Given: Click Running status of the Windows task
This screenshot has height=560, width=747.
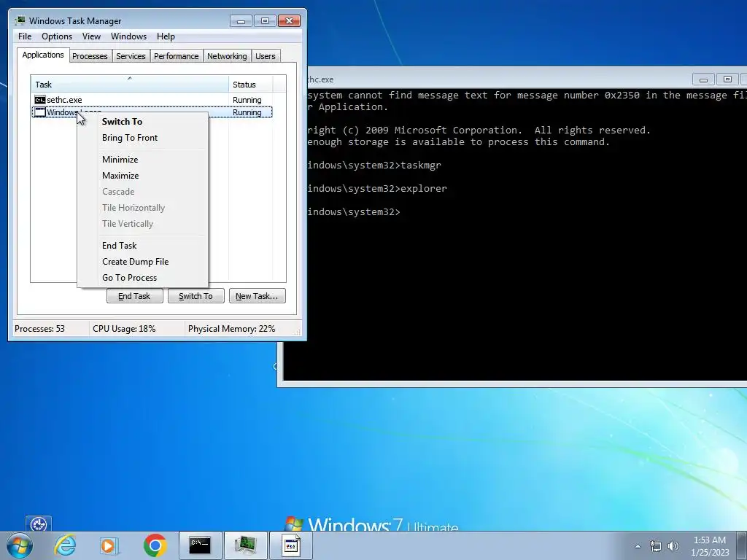Looking at the screenshot, I should point(247,112).
